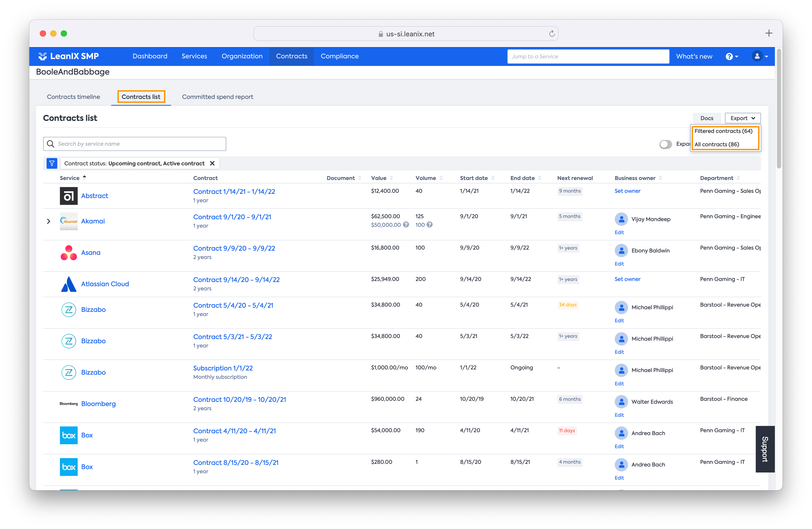Click the search magnifier icon
This screenshot has height=529, width=812.
pos(50,144)
